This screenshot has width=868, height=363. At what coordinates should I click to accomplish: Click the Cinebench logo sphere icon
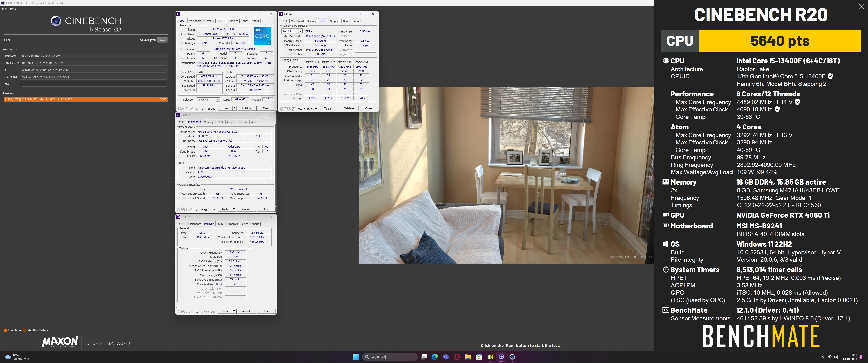(x=56, y=21)
